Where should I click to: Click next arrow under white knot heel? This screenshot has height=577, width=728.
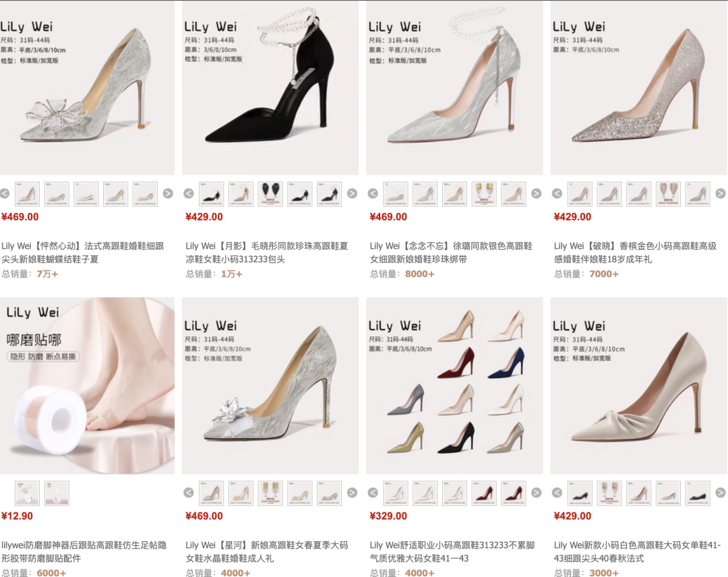[721, 493]
